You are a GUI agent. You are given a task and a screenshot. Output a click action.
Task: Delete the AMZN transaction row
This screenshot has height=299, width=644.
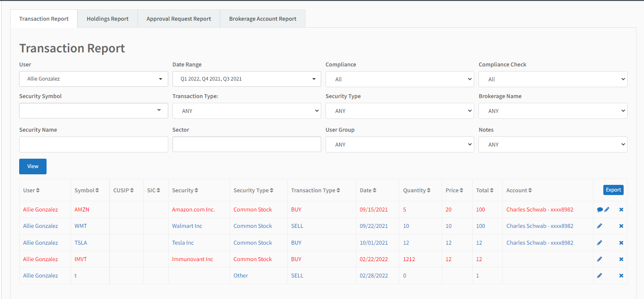click(x=621, y=209)
